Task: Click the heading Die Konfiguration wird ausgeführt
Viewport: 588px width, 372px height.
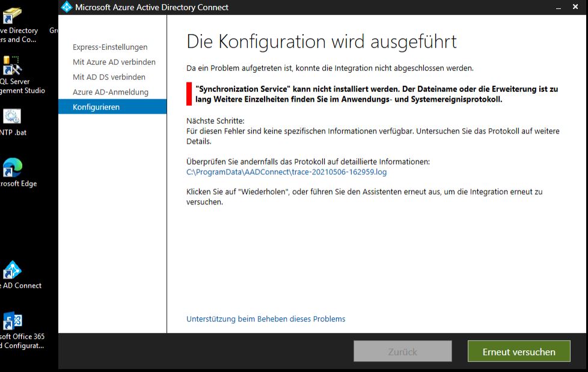Action: coord(322,41)
